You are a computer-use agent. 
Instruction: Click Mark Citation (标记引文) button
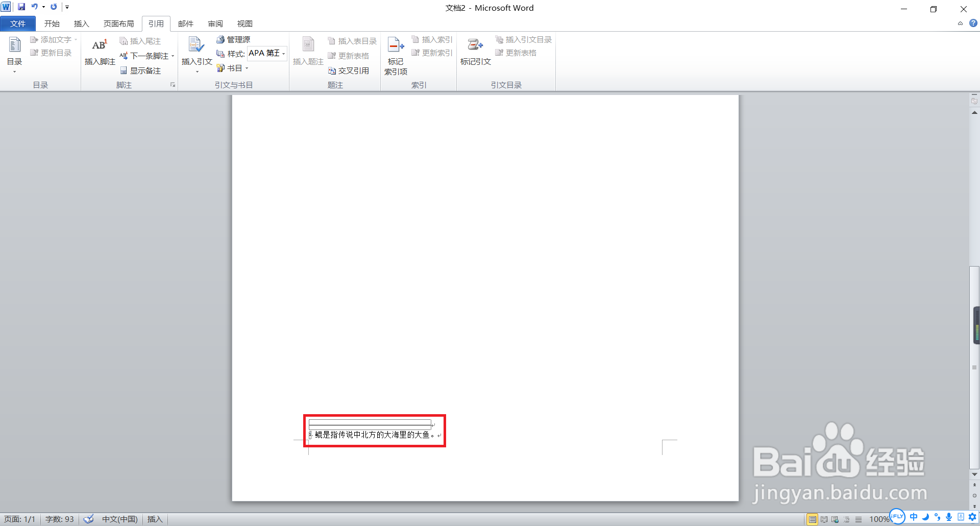coord(475,52)
